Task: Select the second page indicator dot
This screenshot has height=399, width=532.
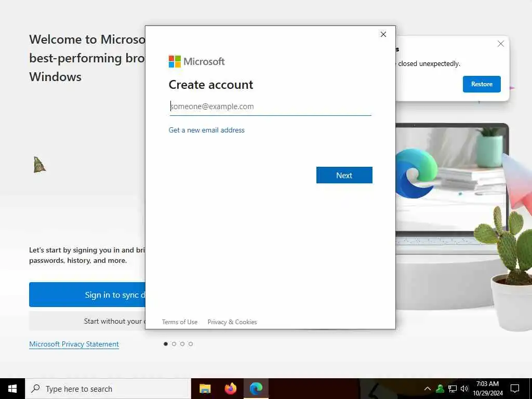Action: pyautogui.click(x=174, y=344)
